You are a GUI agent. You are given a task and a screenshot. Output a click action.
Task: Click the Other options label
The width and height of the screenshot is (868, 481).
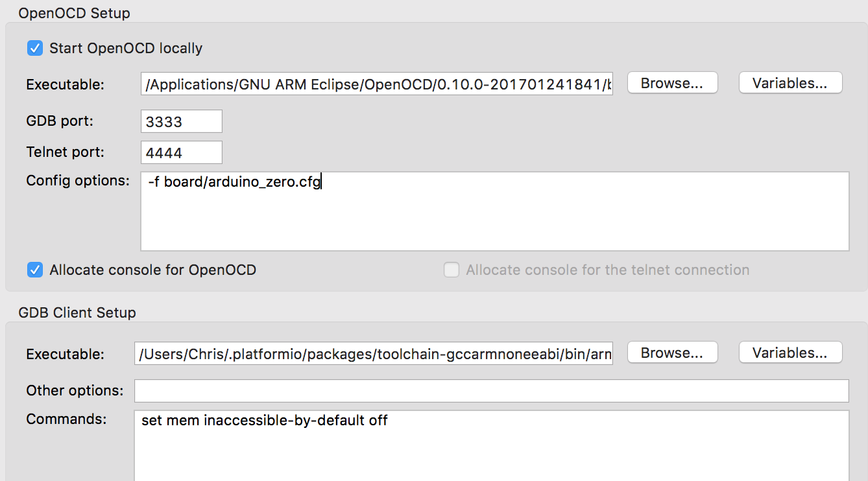(x=75, y=390)
